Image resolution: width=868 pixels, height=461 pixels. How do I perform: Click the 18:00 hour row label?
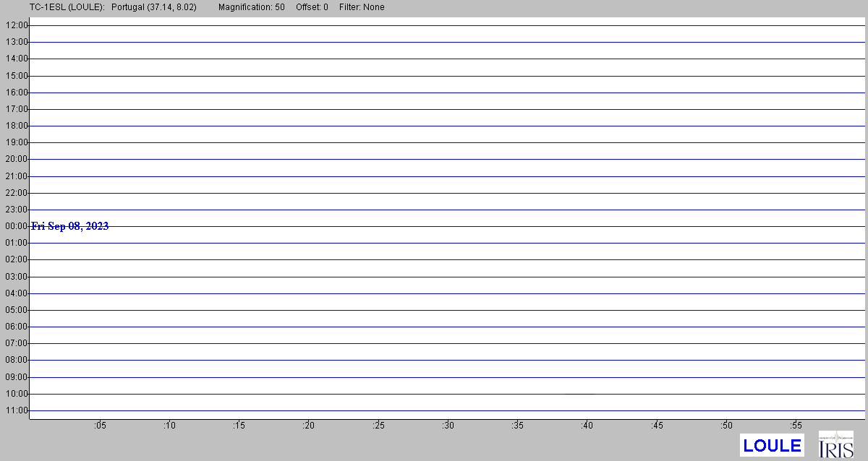coord(16,126)
